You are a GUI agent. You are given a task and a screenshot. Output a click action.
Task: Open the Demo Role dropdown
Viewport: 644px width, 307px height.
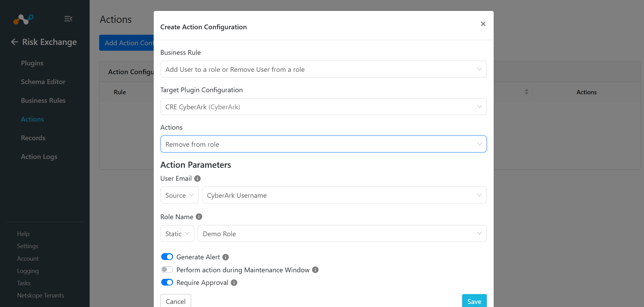(342, 233)
